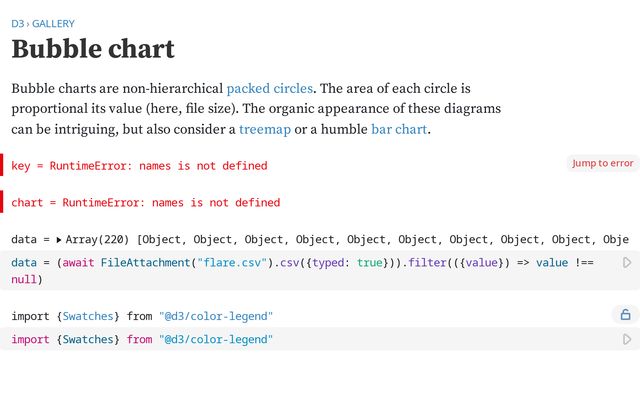Click Swatches in the rendered import output
The image size is (640, 400).
click(x=88, y=316)
